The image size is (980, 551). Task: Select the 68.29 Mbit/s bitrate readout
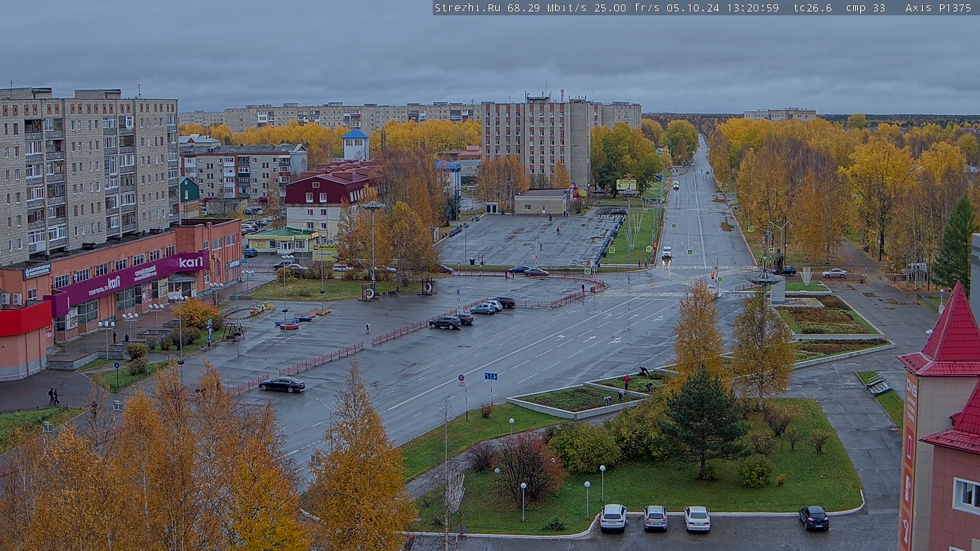click(x=546, y=8)
